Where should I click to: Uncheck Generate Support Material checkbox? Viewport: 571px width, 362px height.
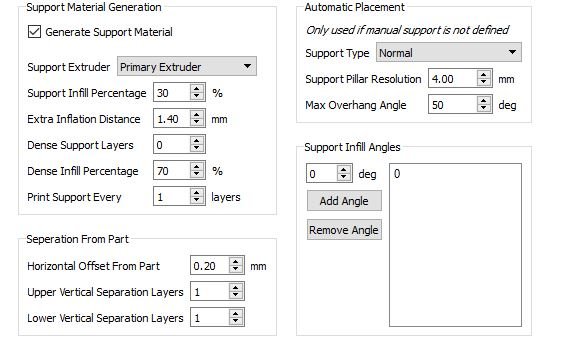tap(34, 32)
